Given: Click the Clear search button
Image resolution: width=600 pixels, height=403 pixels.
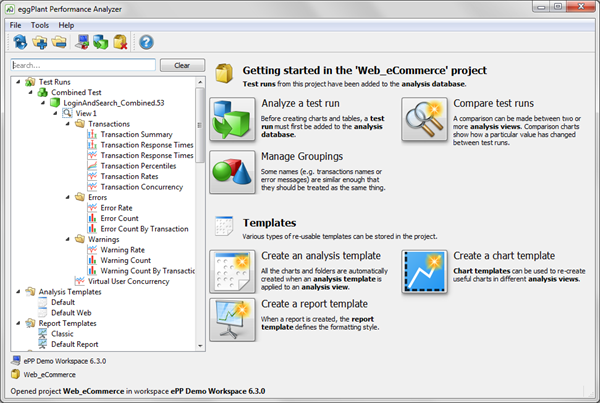Looking at the screenshot, I should click(182, 65).
